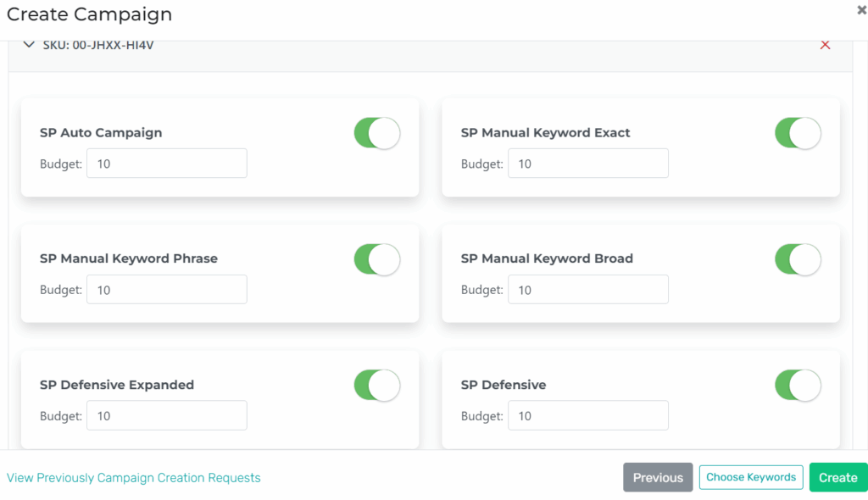Focus the SP Manual Keyword Broad budget field
Image resolution: width=868 pixels, height=500 pixels.
tap(587, 289)
